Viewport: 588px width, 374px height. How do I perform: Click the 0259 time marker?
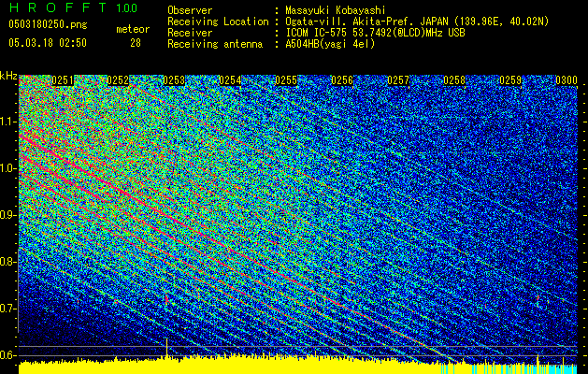tap(510, 80)
